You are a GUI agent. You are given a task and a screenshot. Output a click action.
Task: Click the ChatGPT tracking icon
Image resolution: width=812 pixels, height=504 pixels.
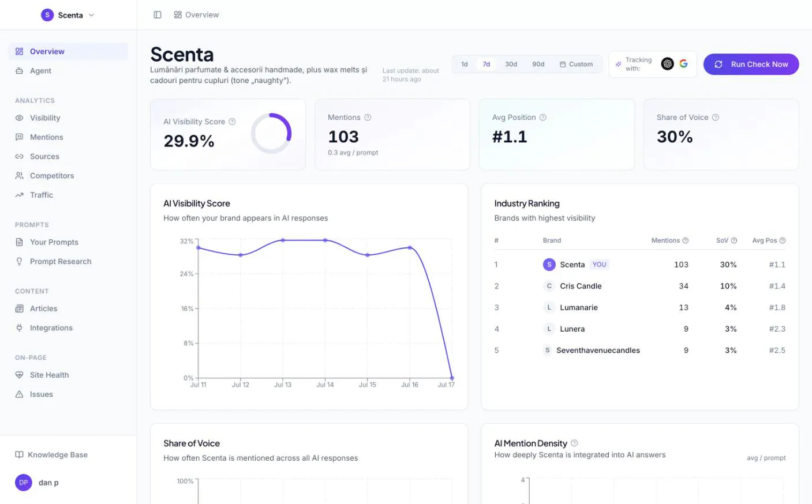tap(667, 64)
